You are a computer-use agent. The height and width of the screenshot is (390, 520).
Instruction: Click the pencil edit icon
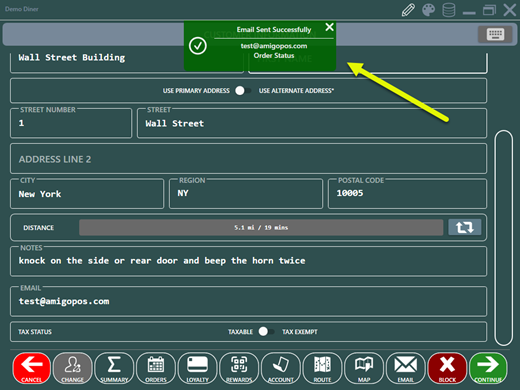[408, 10]
